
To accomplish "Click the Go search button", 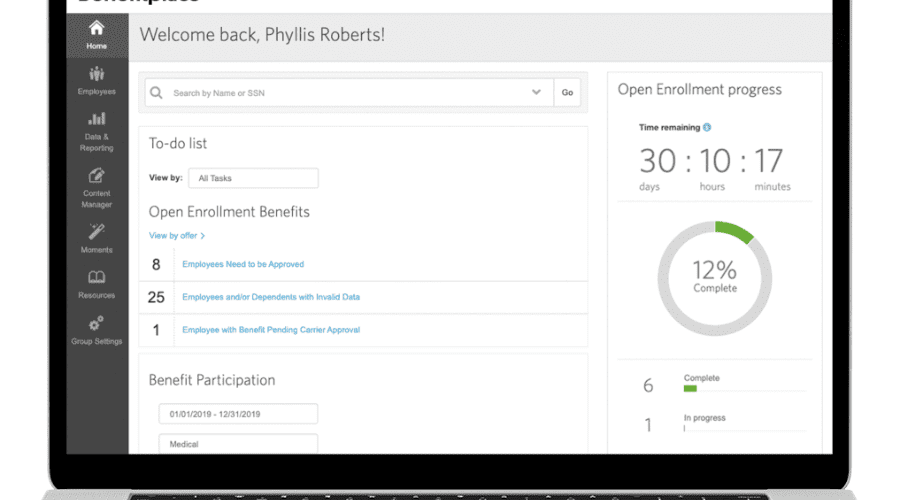I will (x=567, y=92).
